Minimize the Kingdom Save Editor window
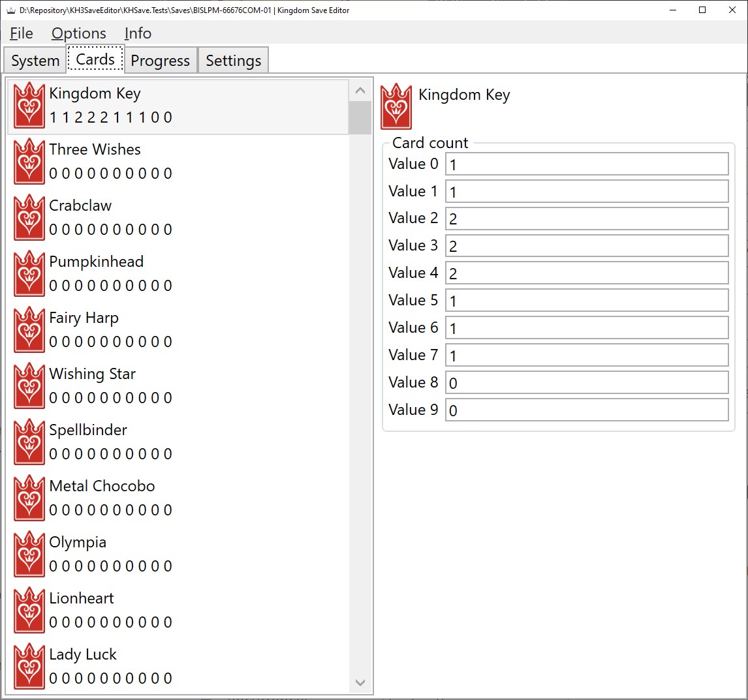The width and height of the screenshot is (748, 700). pos(673,10)
